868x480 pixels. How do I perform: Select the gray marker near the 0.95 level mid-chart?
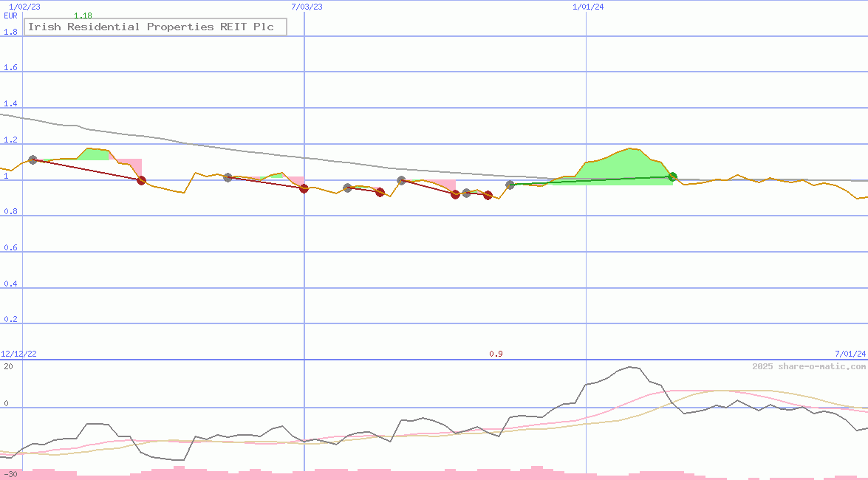click(346, 188)
